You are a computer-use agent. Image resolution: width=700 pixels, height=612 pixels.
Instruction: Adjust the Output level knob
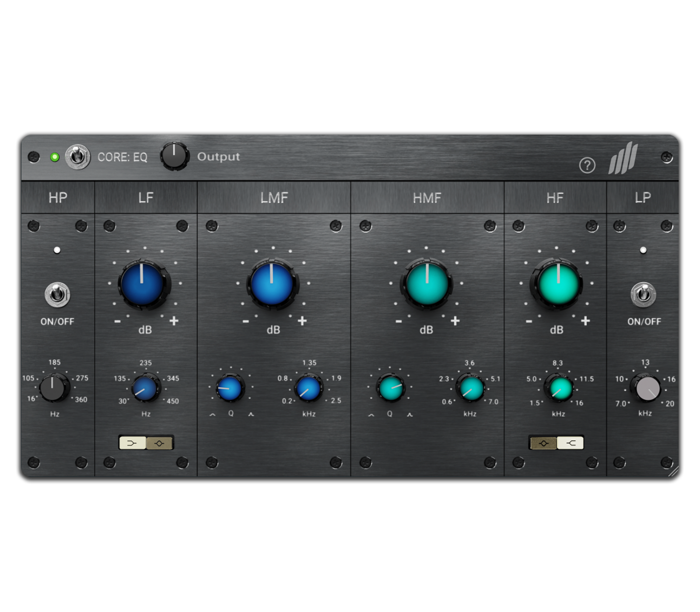175,156
